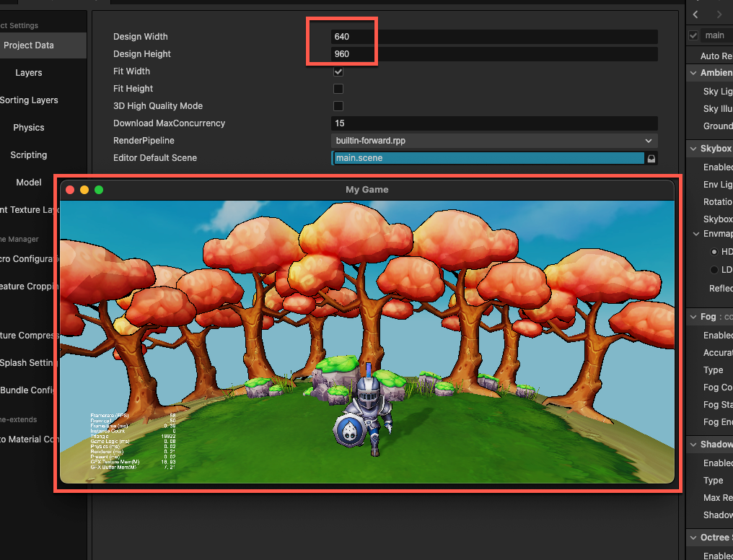Switch to Sorting Layers tab
This screenshot has height=560, width=733.
(29, 100)
